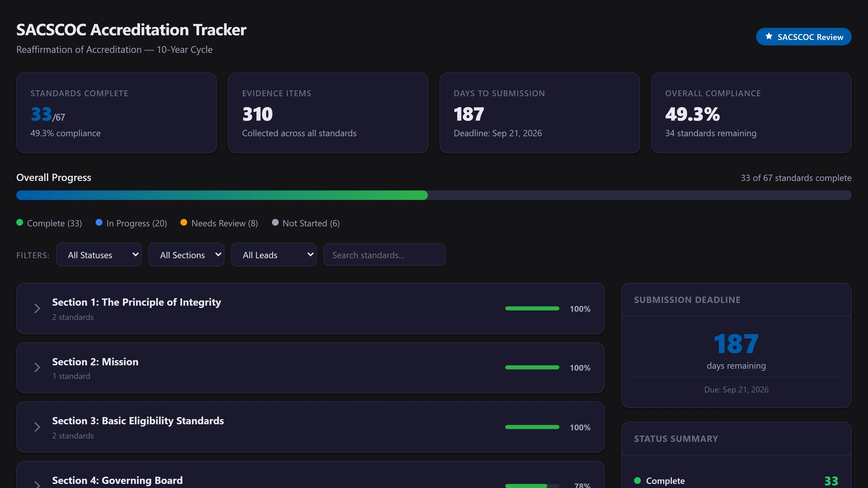Click the Complete status dot in Status Summary
This screenshot has width=868, height=488.
click(637, 481)
